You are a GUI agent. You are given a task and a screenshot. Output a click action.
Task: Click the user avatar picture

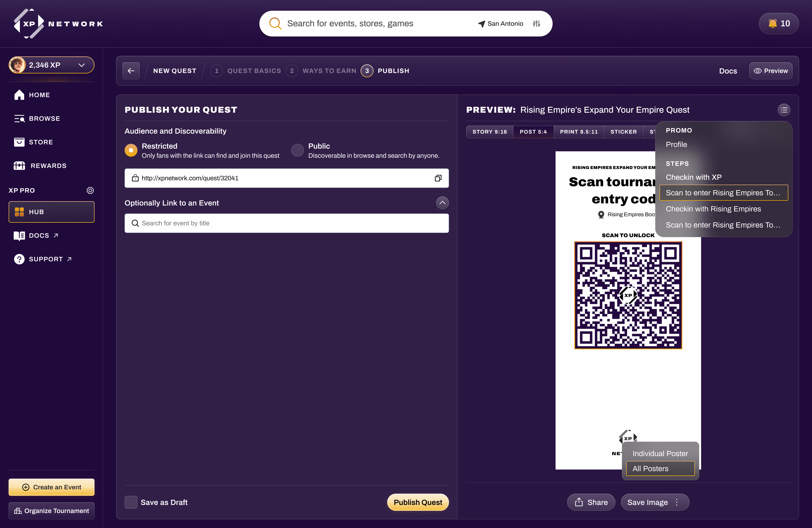click(x=17, y=65)
